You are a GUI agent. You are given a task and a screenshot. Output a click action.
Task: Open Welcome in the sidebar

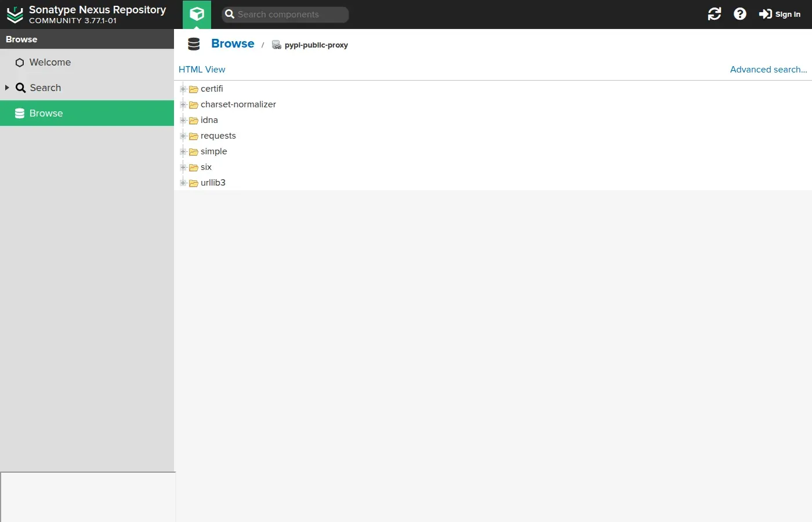[x=87, y=62]
